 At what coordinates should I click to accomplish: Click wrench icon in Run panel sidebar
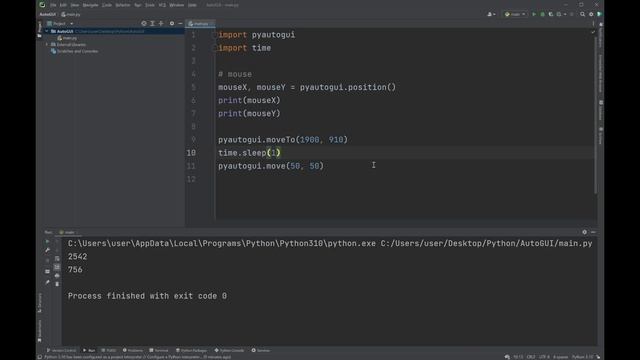(x=47, y=250)
